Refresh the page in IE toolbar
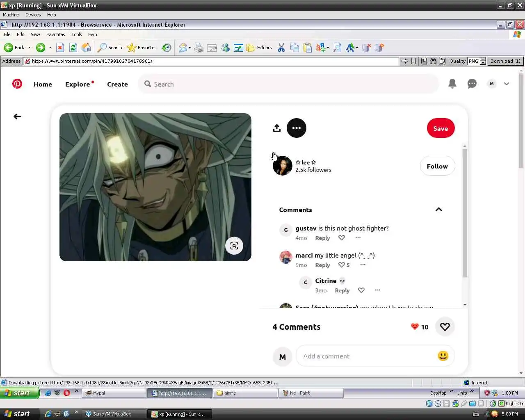The height and width of the screenshot is (420, 525). 73,48
